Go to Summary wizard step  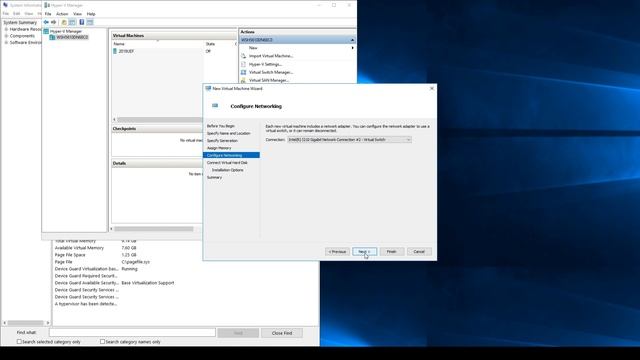coord(215,178)
